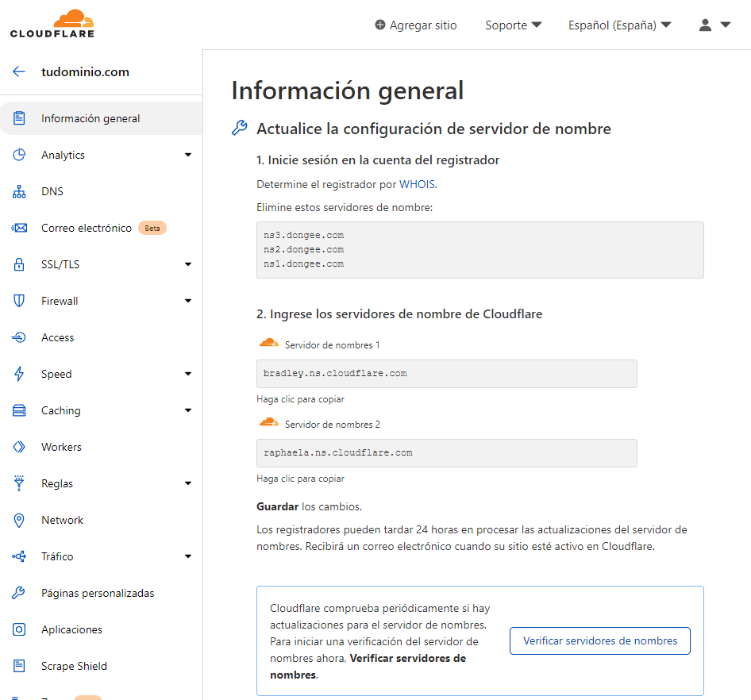Click Verificar servidores de nombres button

(x=599, y=640)
